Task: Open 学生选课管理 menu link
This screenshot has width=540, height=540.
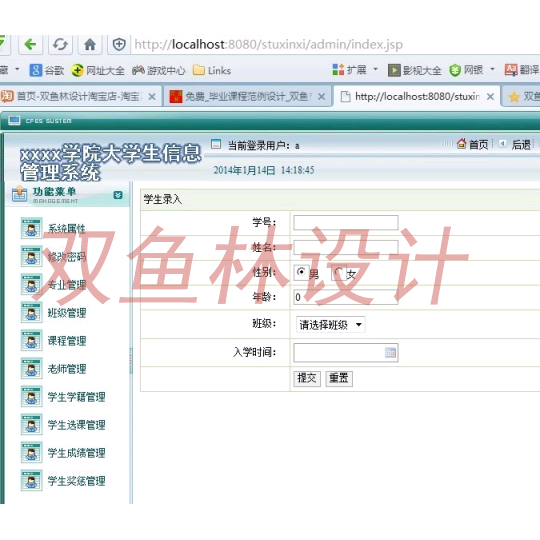Action: pyautogui.click(x=76, y=425)
